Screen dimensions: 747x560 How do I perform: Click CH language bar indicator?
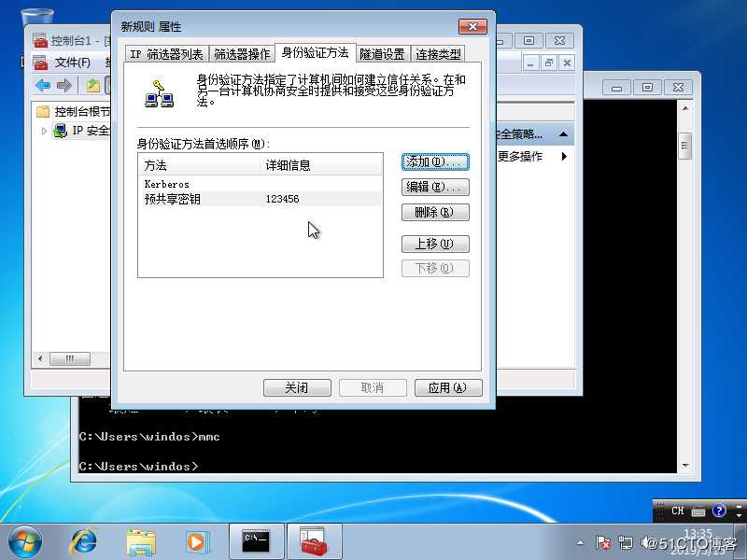pyautogui.click(x=678, y=511)
